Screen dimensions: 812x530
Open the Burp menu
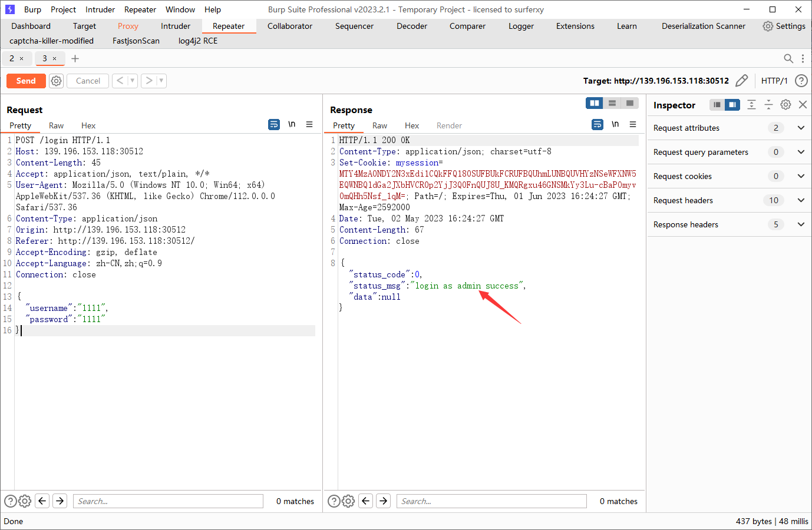tap(32, 9)
